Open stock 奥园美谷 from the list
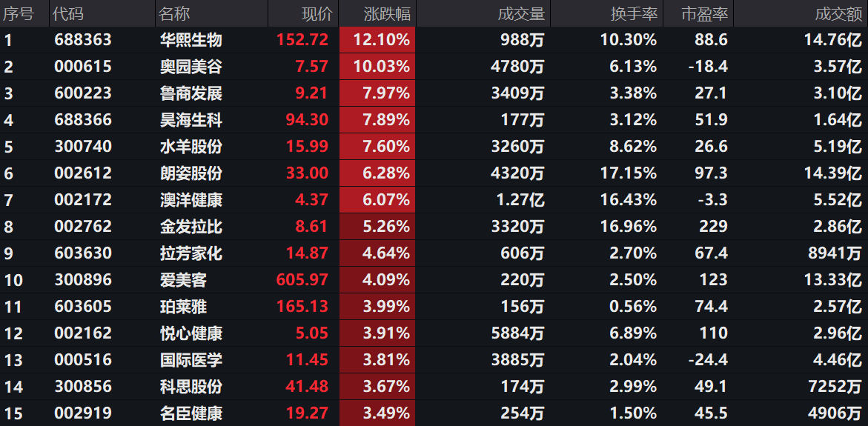The width and height of the screenshot is (868, 426). pos(191,67)
